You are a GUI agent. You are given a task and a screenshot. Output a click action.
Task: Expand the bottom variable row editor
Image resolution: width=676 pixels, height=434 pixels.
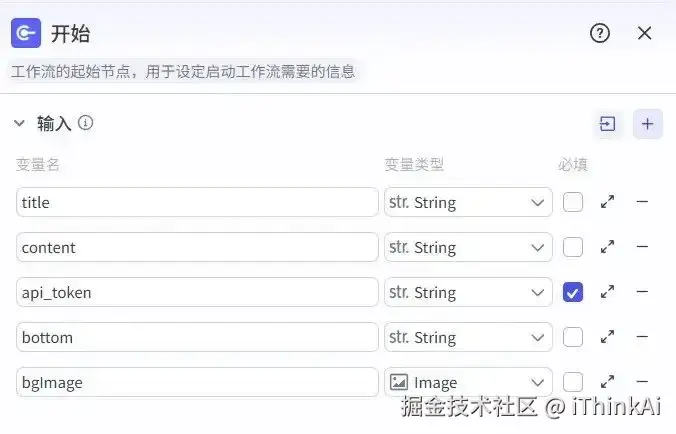(x=607, y=337)
